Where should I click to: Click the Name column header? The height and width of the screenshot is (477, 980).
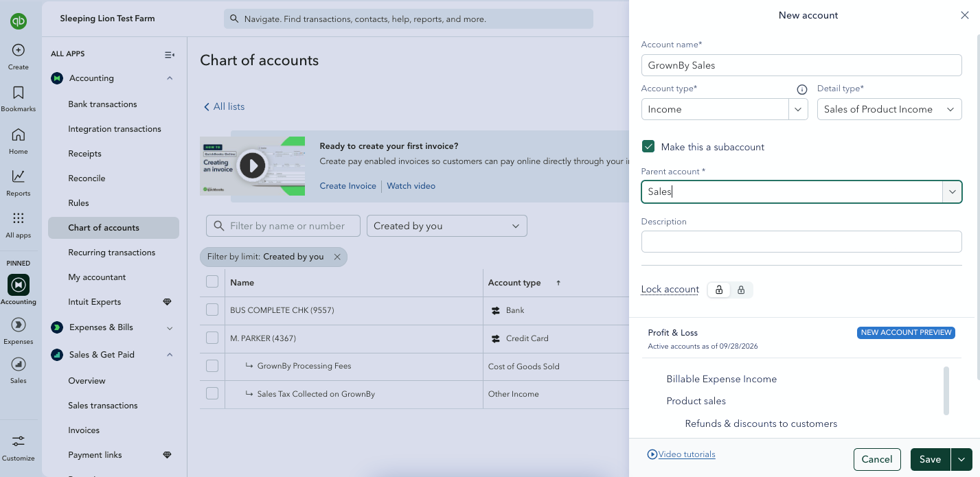(242, 283)
